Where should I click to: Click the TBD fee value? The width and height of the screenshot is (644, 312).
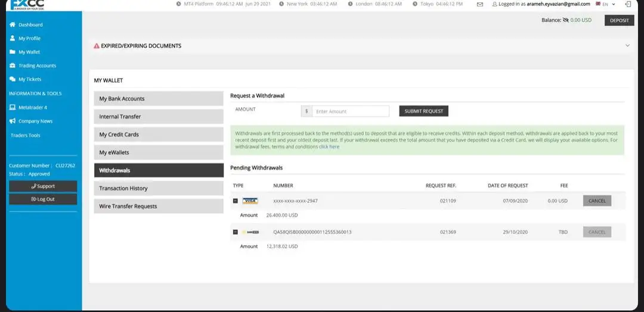point(563,232)
